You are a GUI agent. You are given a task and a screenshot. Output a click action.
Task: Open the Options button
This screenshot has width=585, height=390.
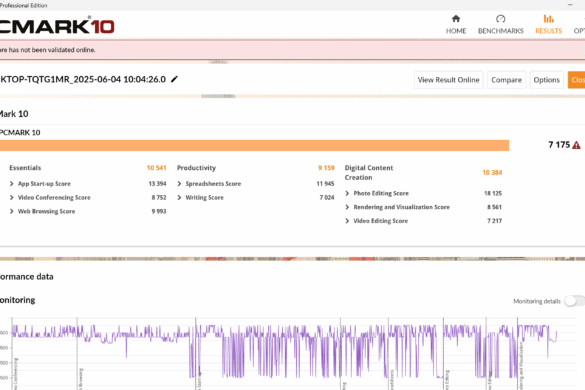547,80
